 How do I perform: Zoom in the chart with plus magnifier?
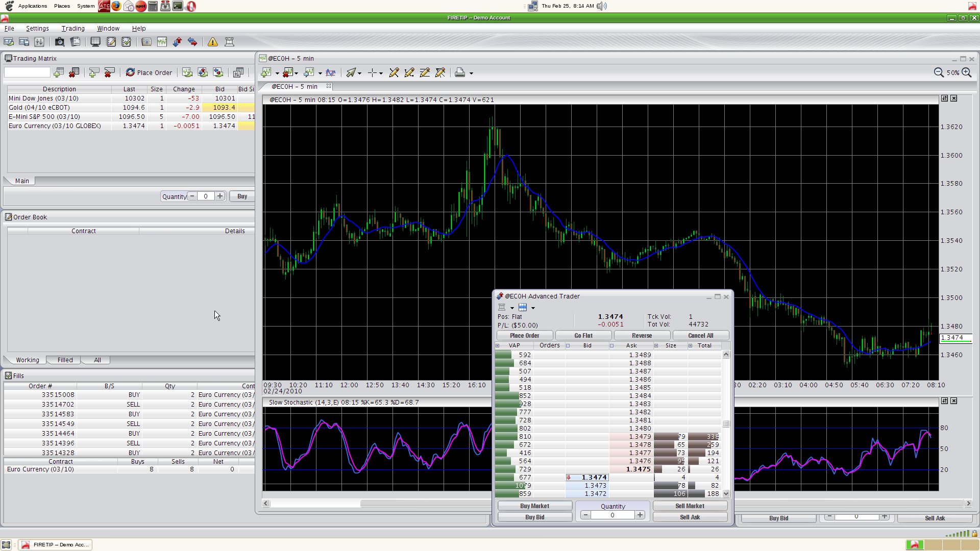pyautogui.click(x=967, y=72)
